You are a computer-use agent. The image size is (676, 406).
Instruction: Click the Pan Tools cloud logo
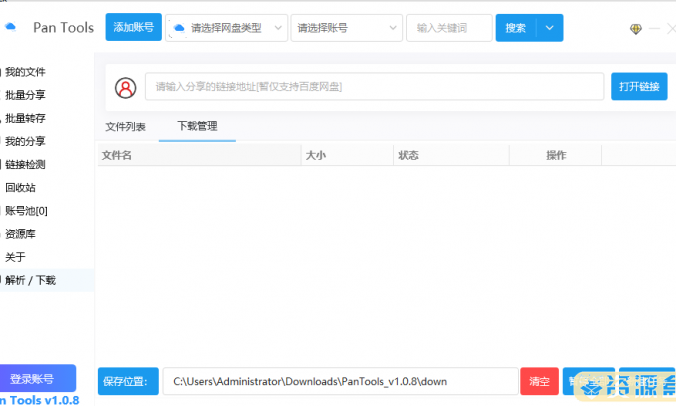10,27
